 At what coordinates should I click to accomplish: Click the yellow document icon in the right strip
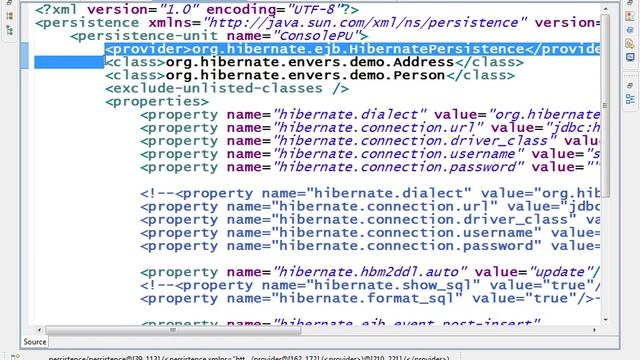click(630, 43)
